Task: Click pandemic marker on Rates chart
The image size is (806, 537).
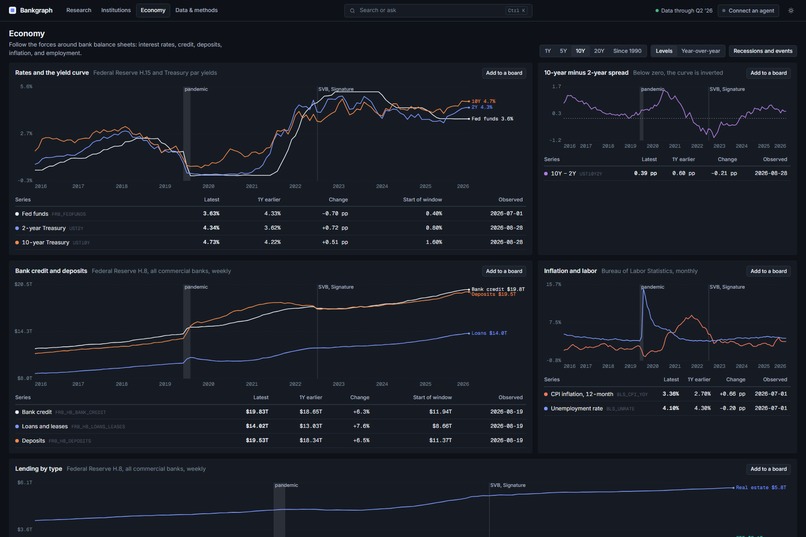Action: pos(196,89)
